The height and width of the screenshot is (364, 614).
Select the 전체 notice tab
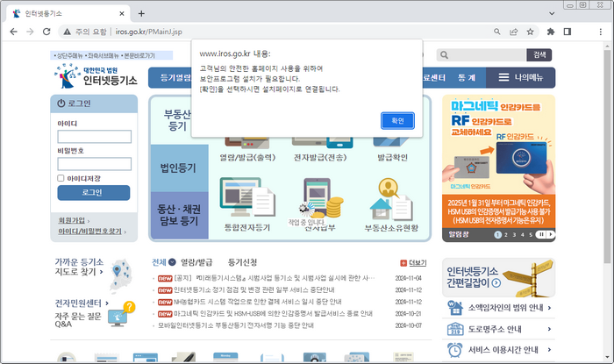(163, 262)
